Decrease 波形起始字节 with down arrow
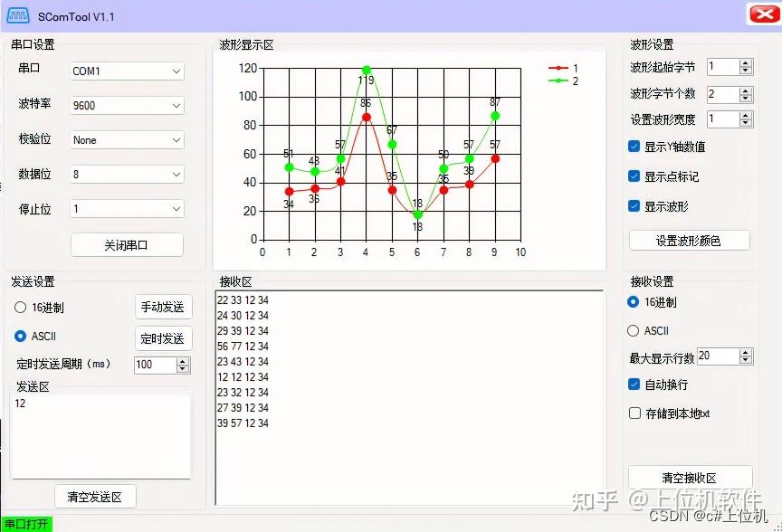The width and height of the screenshot is (782, 532). (x=746, y=71)
